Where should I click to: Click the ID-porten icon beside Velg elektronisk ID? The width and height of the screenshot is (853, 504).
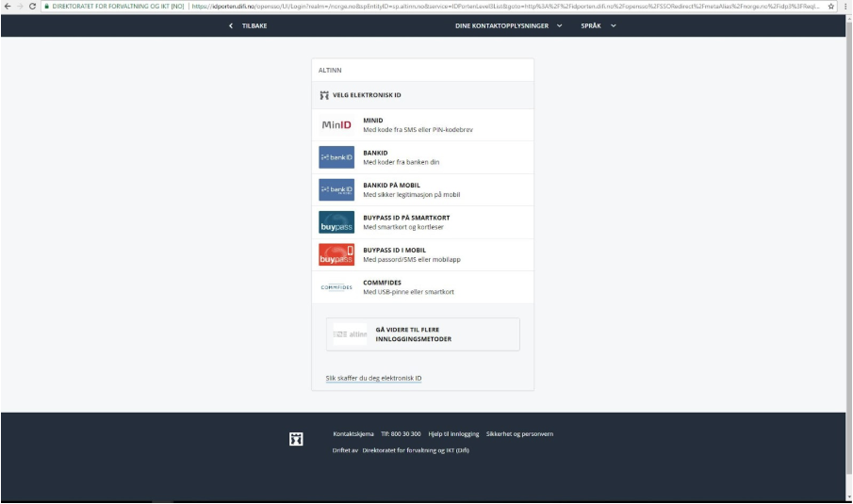324,95
